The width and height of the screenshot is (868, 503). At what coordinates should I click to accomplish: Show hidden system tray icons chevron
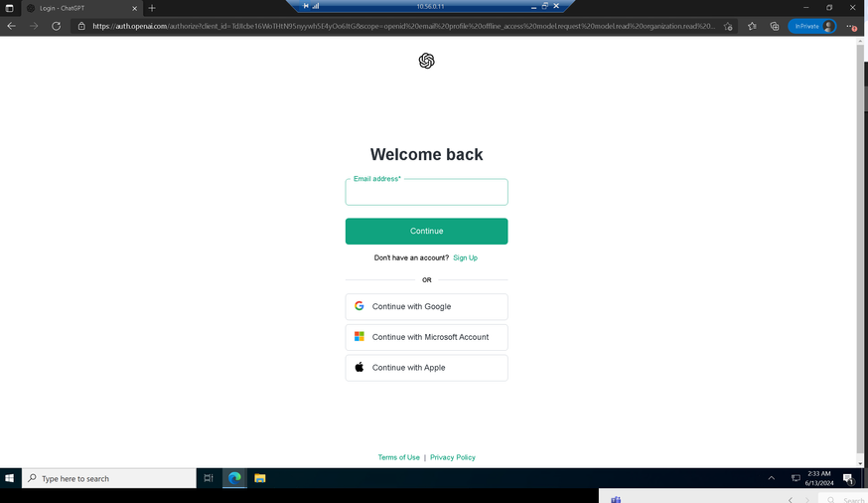[771, 478]
